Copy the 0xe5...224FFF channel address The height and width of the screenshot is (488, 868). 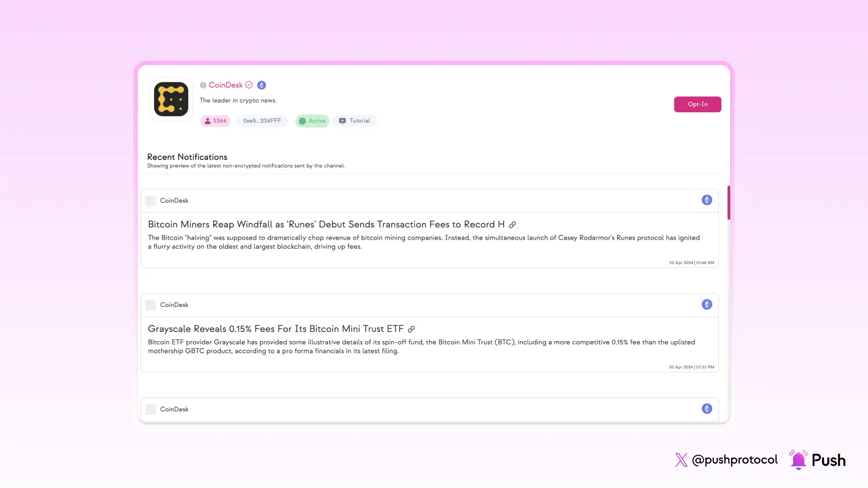(x=262, y=121)
